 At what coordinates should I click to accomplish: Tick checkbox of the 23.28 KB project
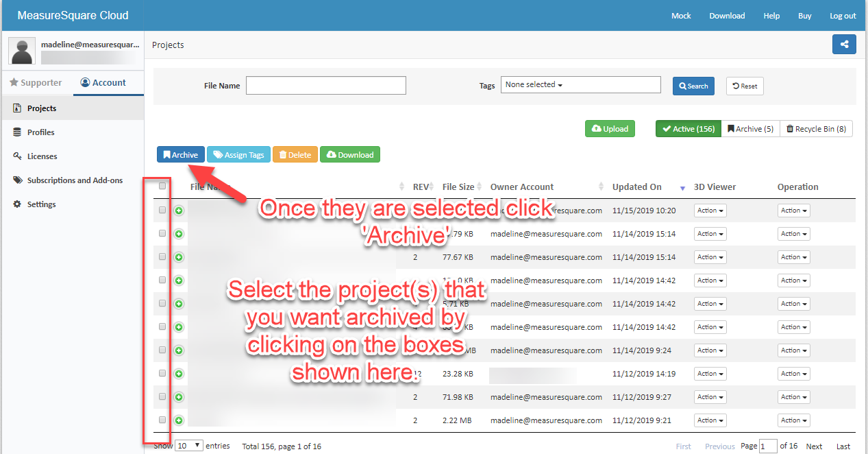162,373
